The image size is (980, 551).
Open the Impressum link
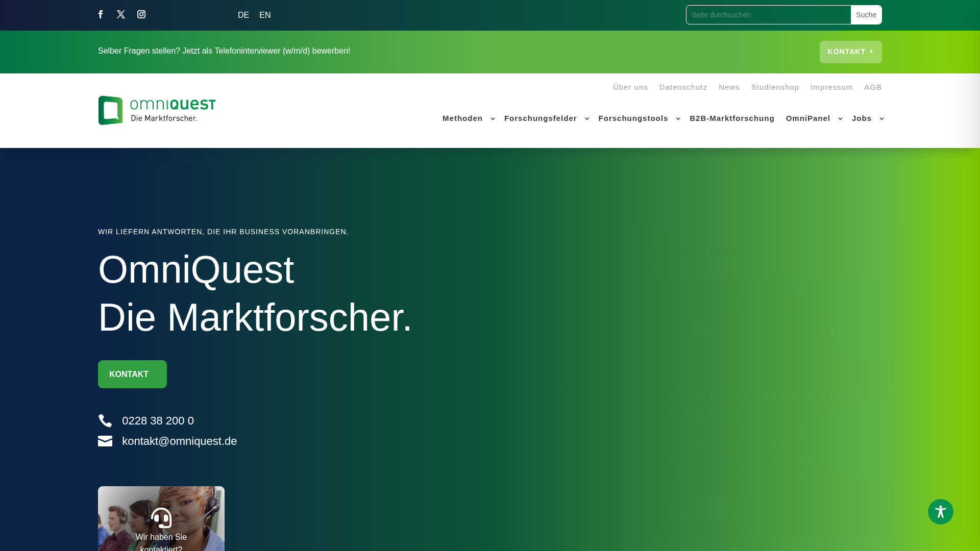[x=831, y=87]
